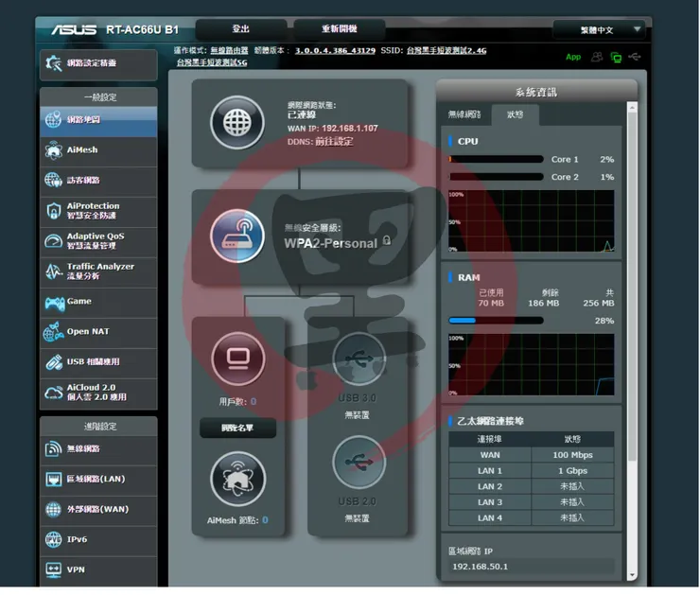Click the USB 3.0 port icon

point(359,359)
